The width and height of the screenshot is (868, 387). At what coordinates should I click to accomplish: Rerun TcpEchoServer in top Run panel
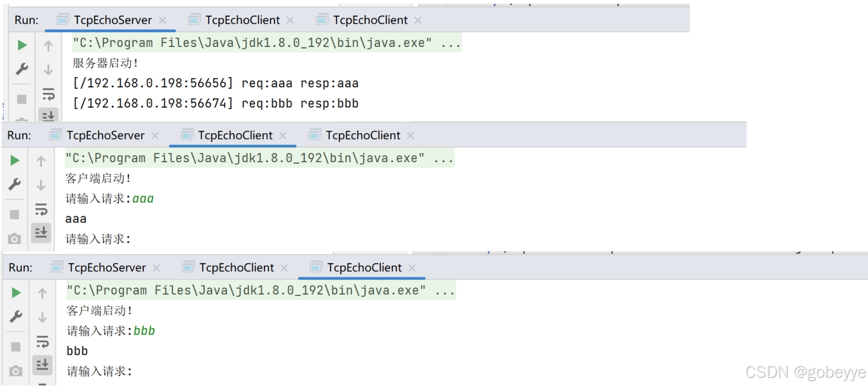(x=22, y=45)
